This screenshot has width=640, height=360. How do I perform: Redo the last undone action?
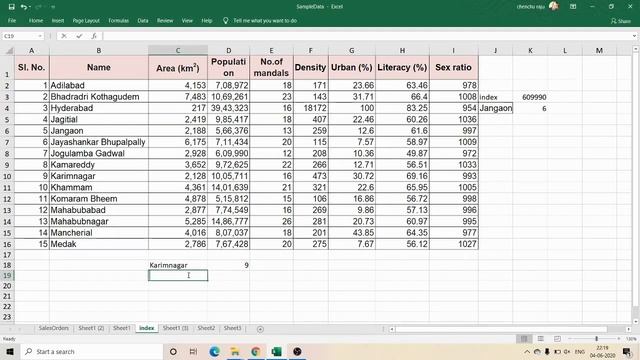pyautogui.click(x=38, y=7)
